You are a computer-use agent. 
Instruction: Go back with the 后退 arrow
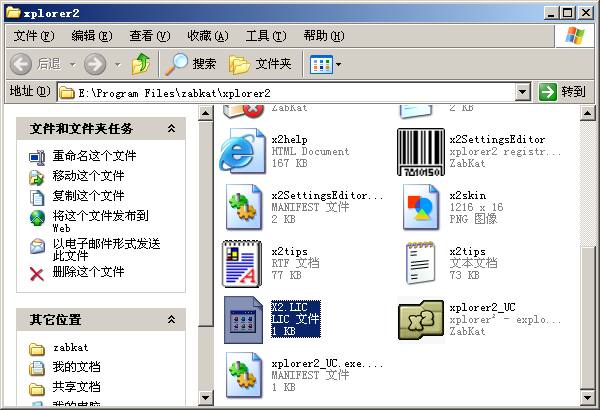click(x=21, y=64)
